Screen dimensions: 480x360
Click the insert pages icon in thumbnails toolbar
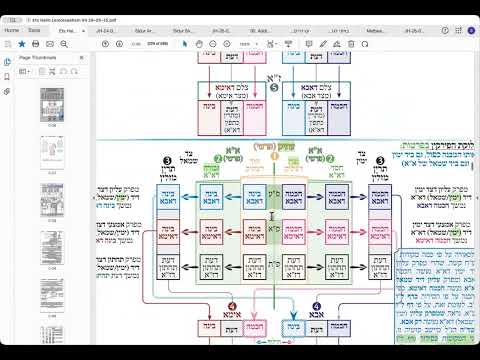tap(42, 71)
